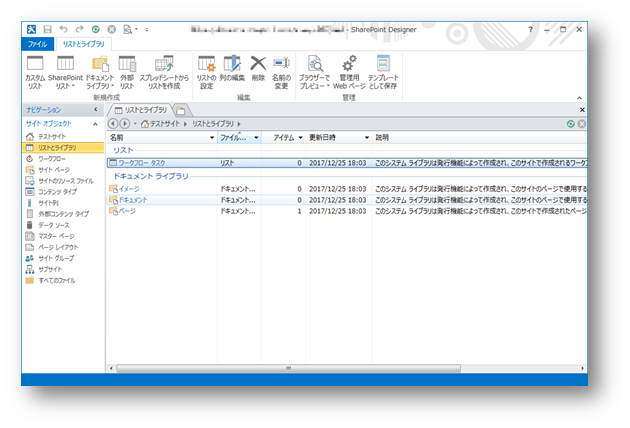Collapse the ナビゲーション pane with its arrow
This screenshot has width=630, height=428.
coord(96,108)
